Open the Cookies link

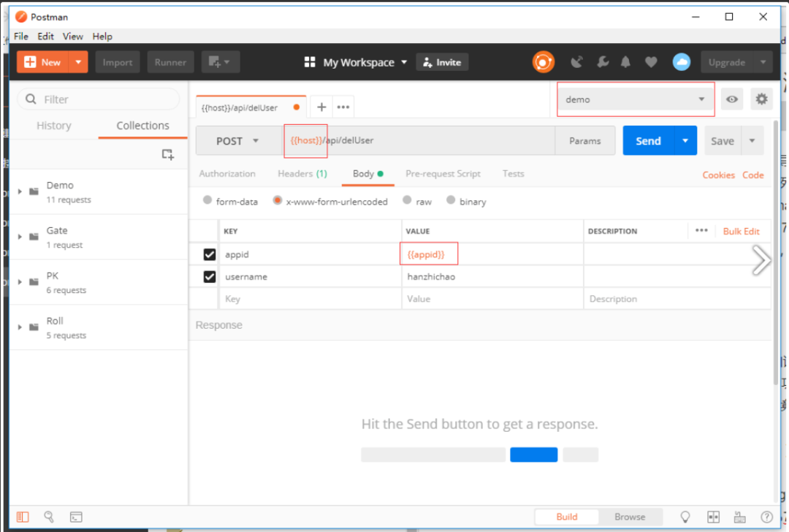tap(718, 175)
